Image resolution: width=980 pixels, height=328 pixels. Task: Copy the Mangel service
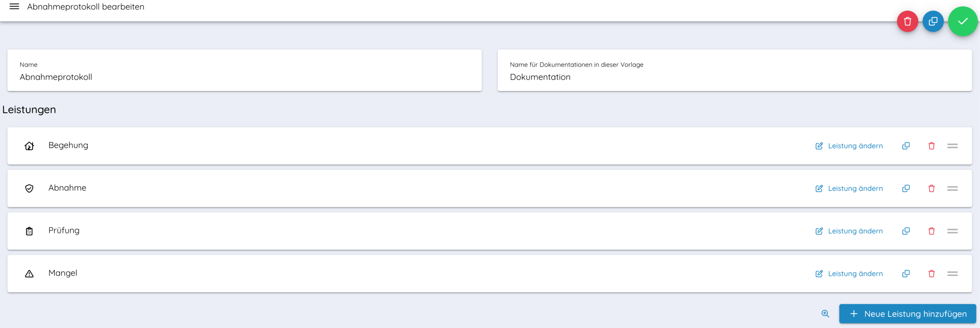[x=906, y=274]
